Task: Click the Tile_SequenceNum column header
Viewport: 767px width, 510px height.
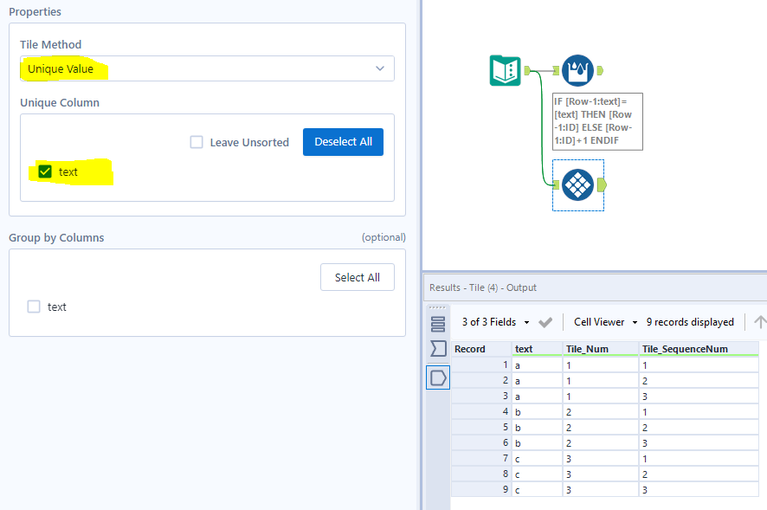Action: (x=699, y=349)
